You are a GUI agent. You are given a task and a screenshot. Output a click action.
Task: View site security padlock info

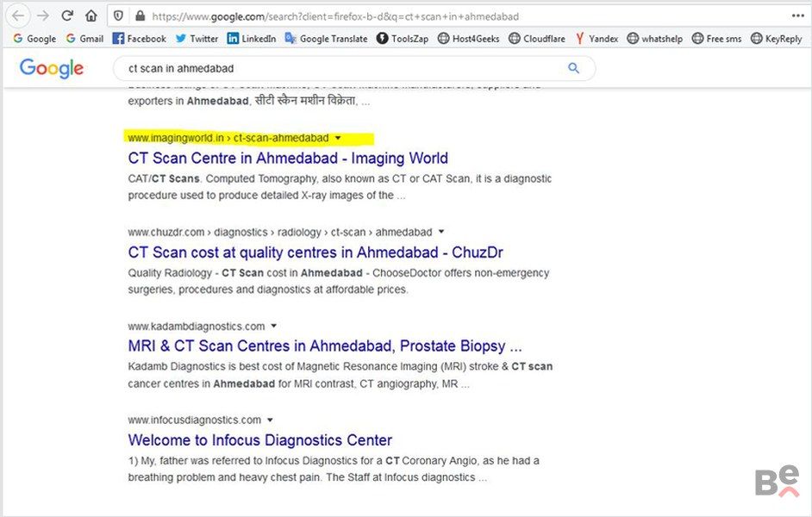(140, 16)
